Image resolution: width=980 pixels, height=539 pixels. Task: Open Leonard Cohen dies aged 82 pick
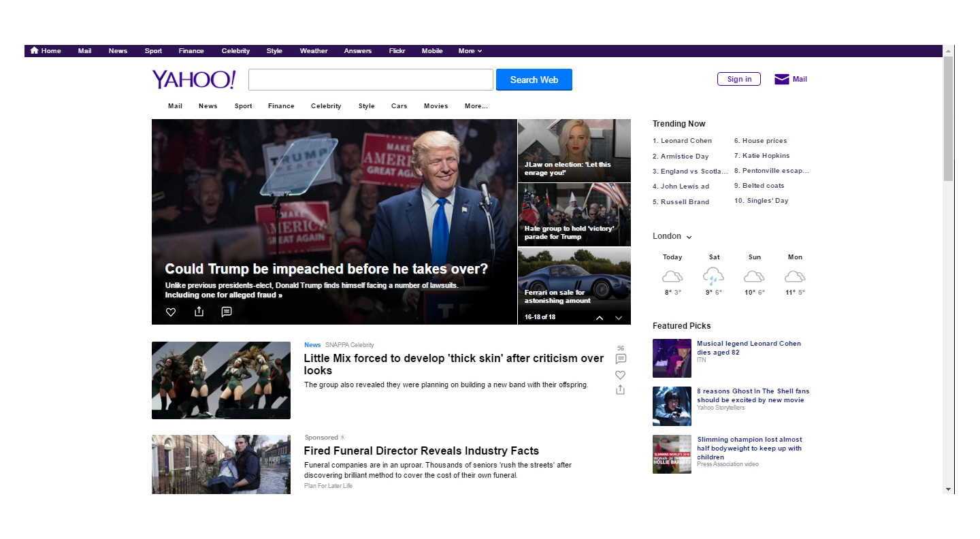749,348
